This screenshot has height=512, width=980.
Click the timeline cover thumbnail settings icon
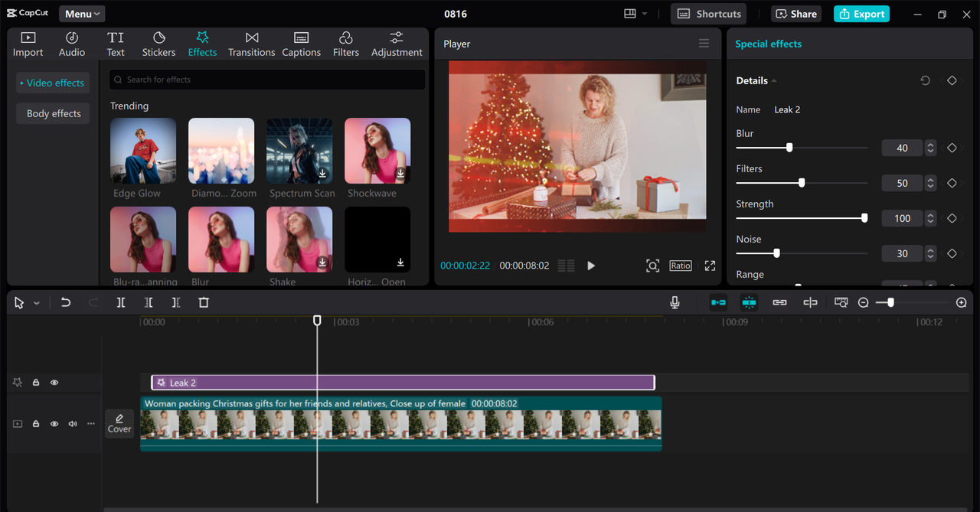[x=841, y=302]
